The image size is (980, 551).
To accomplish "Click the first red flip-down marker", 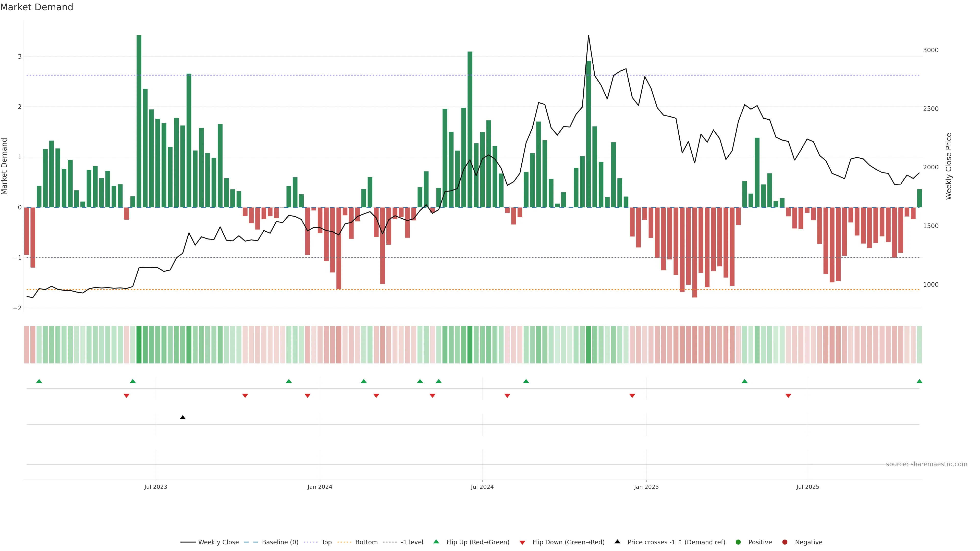I will (127, 396).
